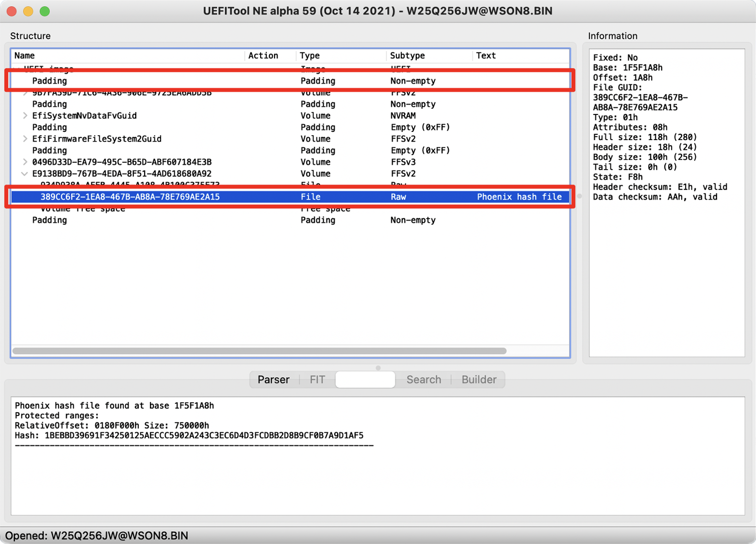Select the Parser tab
Image resolution: width=756 pixels, height=544 pixels.
point(273,380)
